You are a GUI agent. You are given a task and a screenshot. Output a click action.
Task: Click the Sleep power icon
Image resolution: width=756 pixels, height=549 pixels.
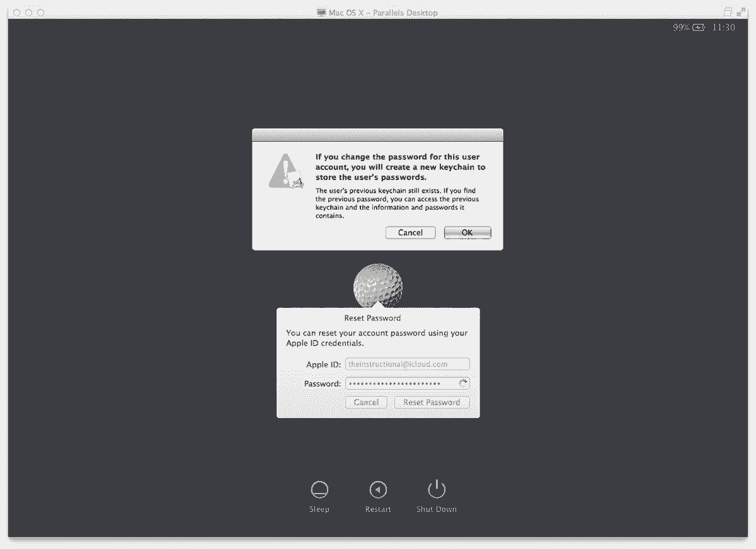point(319,490)
